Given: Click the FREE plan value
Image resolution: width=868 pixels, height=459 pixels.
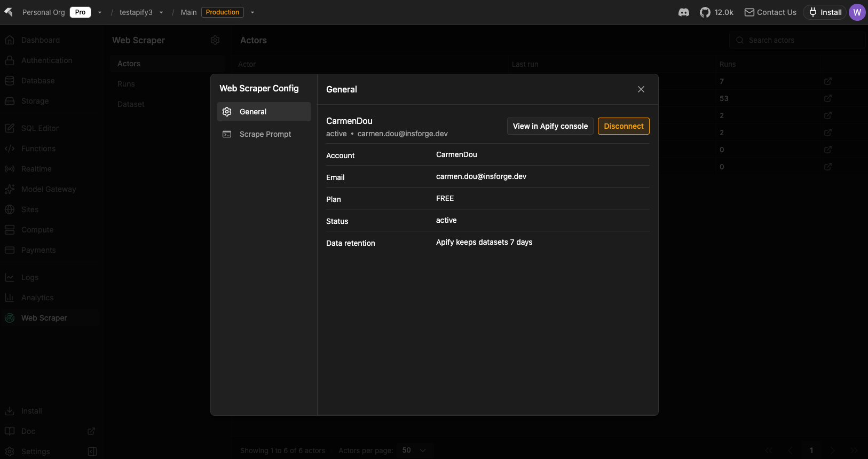Looking at the screenshot, I should (445, 198).
